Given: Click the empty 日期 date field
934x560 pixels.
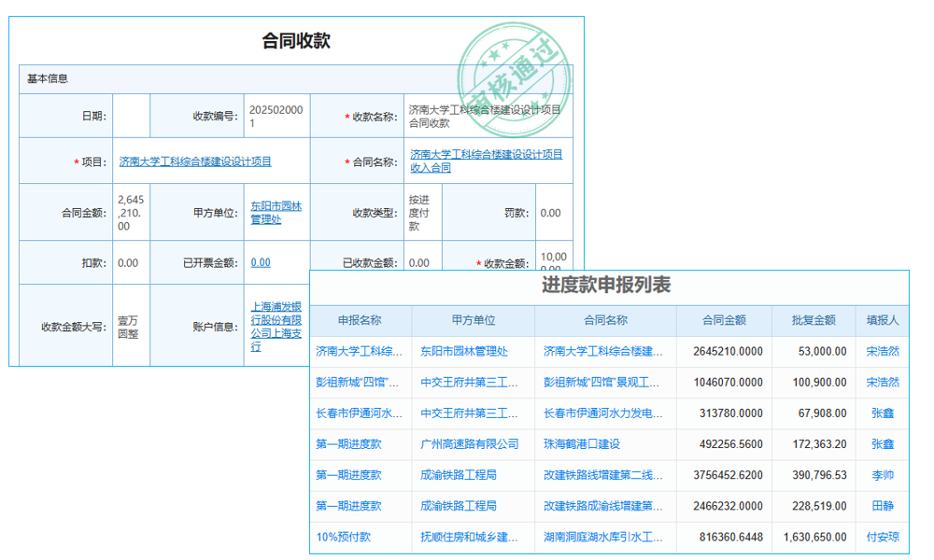Looking at the screenshot, I should coord(131,113).
